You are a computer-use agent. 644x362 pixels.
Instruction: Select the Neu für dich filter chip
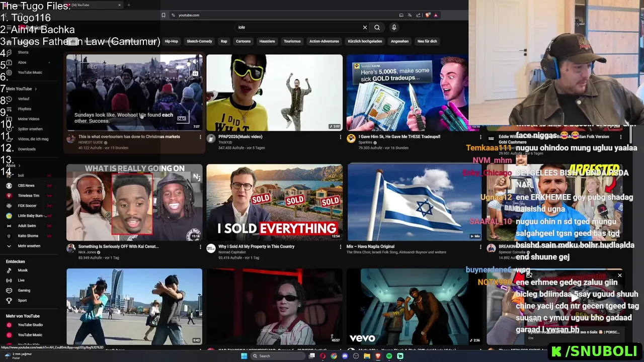coord(427,41)
